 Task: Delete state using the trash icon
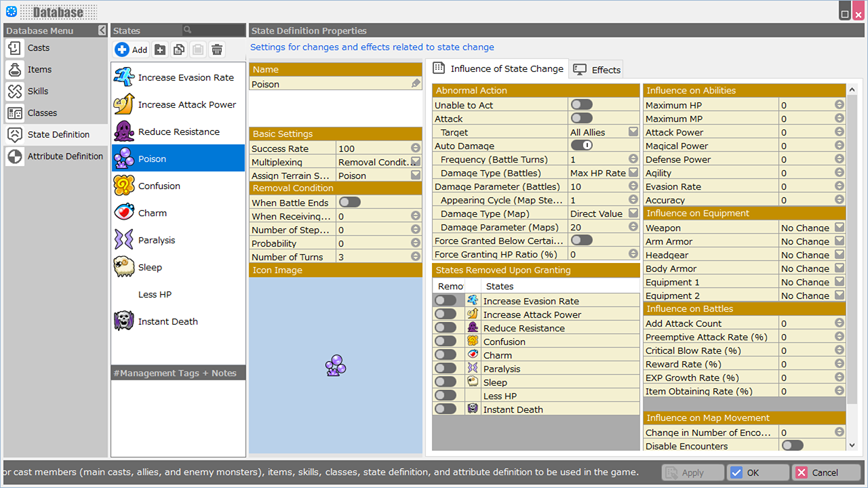[217, 49]
